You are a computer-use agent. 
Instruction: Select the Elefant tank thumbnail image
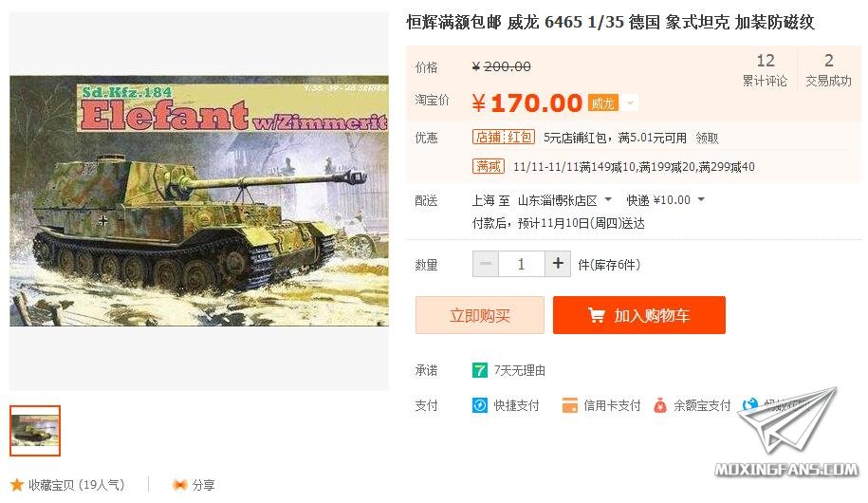pos(35,431)
